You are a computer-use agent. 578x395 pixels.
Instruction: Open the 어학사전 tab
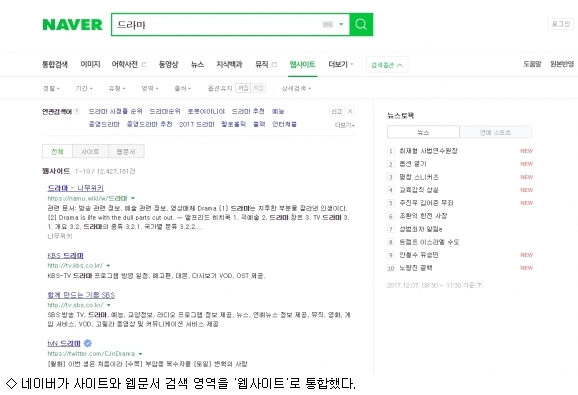(x=125, y=64)
